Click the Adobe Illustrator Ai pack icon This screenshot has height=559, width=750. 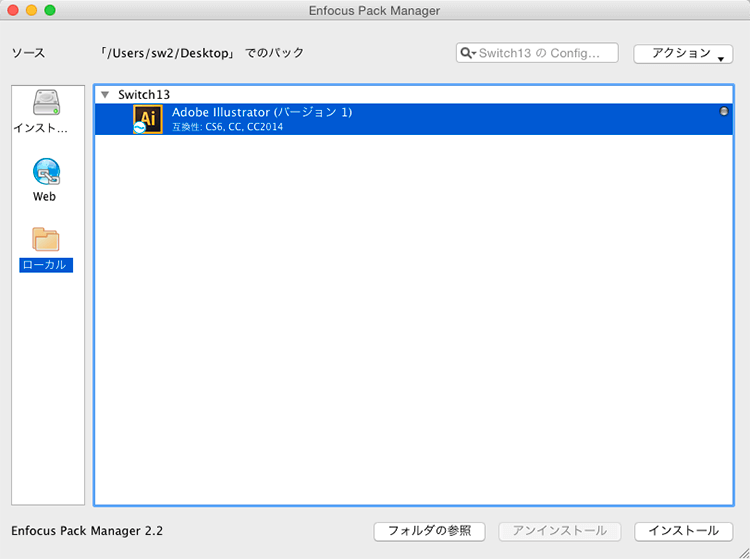click(x=148, y=119)
